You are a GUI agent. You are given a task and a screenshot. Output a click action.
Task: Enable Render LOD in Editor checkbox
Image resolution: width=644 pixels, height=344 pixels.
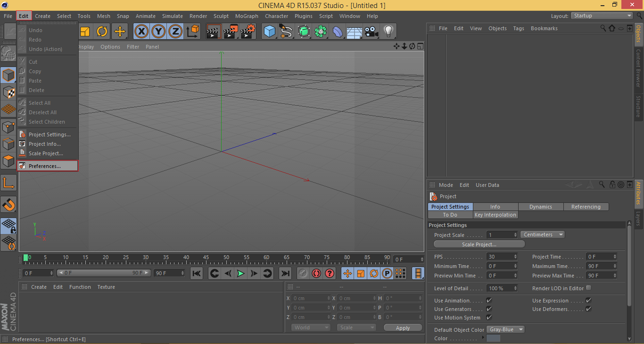click(x=588, y=288)
